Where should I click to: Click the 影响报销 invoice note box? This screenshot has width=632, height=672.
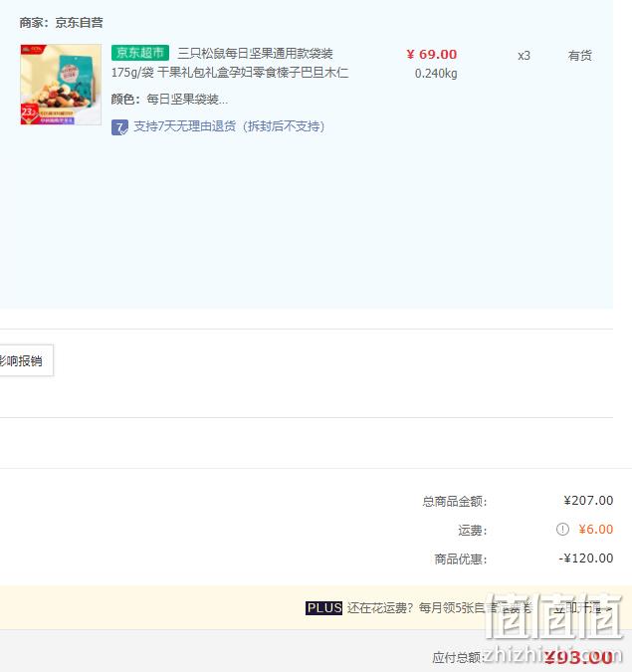[26, 360]
